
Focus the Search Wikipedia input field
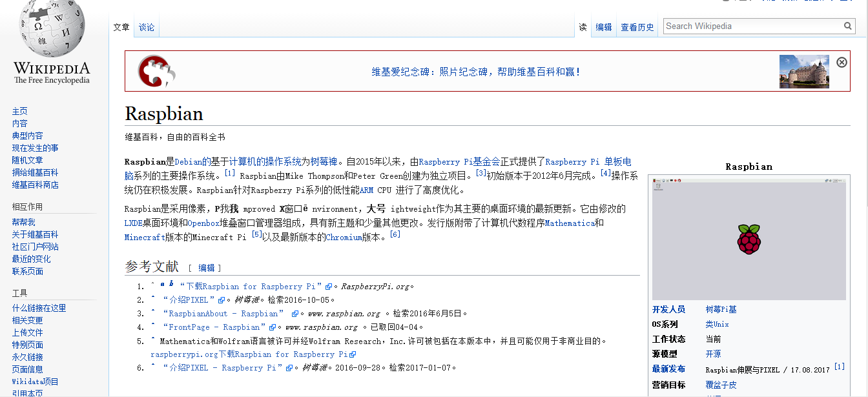tap(752, 26)
